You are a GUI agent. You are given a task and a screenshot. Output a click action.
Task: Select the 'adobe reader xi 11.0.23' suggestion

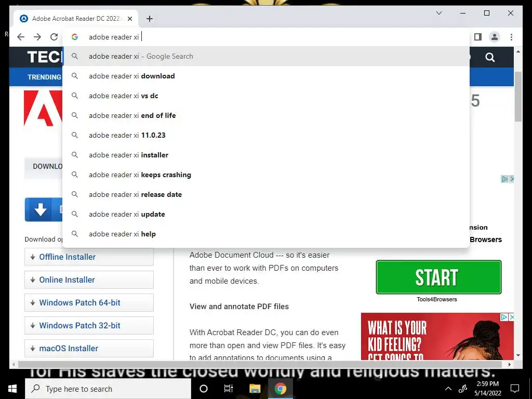266,135
